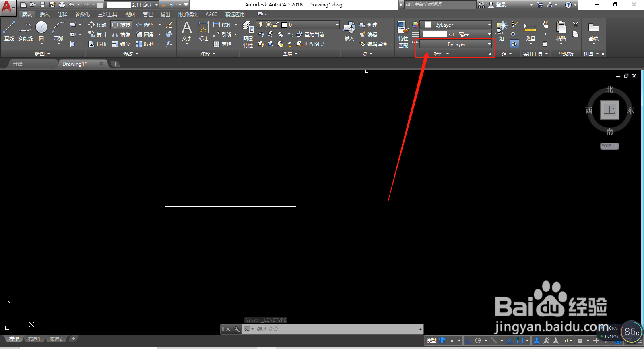Toggle grid display in status bar
This screenshot has width=644, height=349.
tap(442, 341)
